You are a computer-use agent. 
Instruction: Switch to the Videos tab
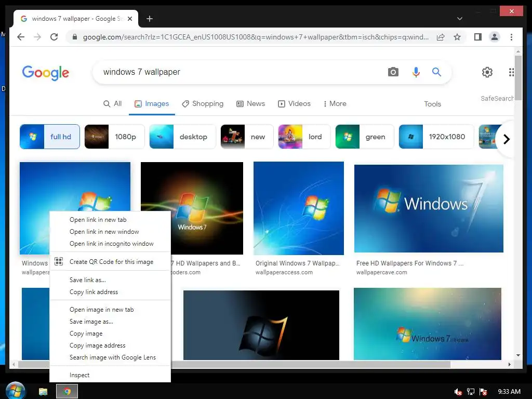(294, 104)
